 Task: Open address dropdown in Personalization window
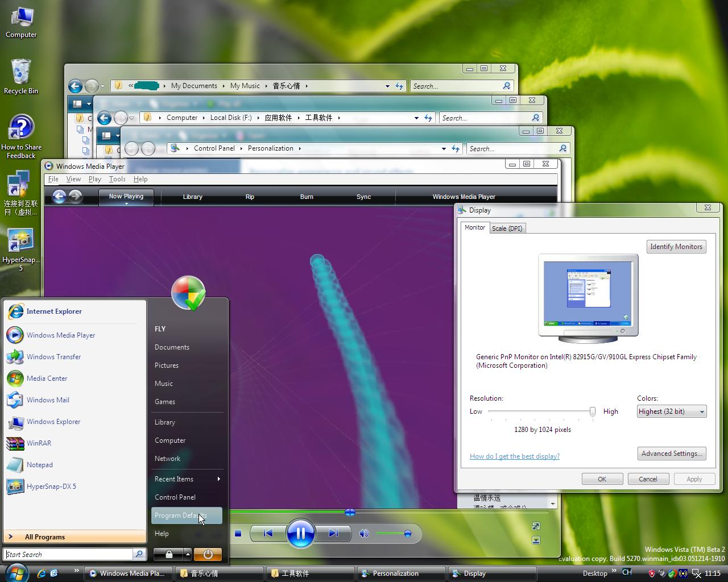[444, 149]
